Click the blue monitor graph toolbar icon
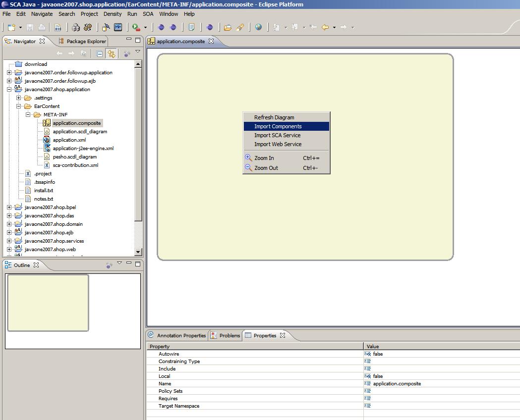Viewport: 520px width, 420px height. [118, 27]
